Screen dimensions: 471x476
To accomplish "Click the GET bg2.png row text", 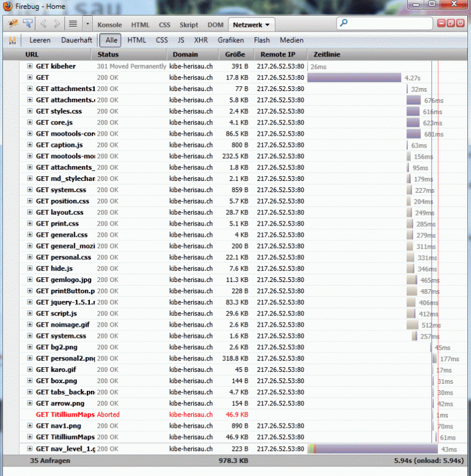I will click(x=56, y=347).
